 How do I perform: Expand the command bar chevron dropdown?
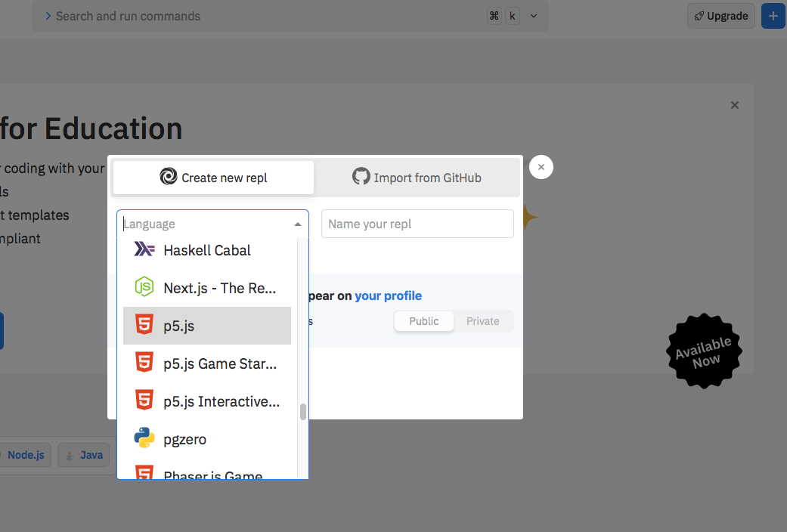pyautogui.click(x=534, y=16)
